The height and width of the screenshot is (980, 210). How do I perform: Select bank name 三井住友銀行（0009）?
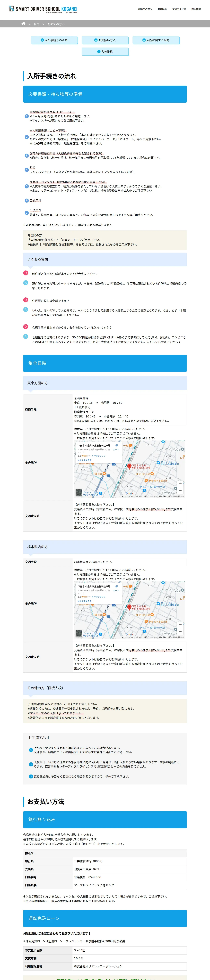tap(130, 861)
